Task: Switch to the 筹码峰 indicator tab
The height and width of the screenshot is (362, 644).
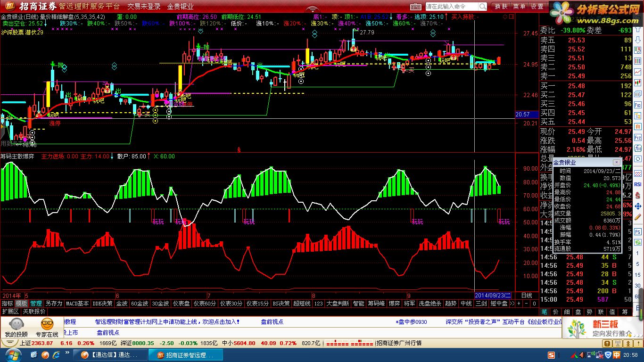Action: point(376,304)
